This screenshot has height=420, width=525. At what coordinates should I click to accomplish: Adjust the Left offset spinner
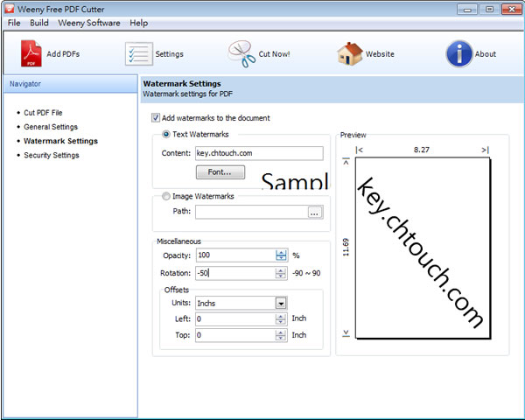coord(281,319)
